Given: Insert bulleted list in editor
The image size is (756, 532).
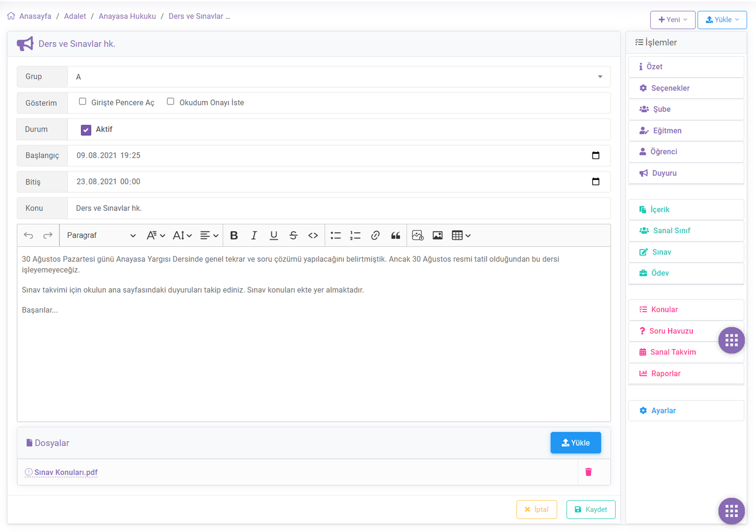Looking at the screenshot, I should tap(335, 236).
